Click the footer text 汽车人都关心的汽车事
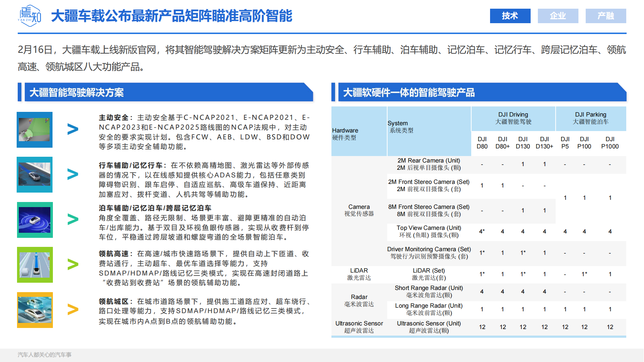 [x=45, y=355]
